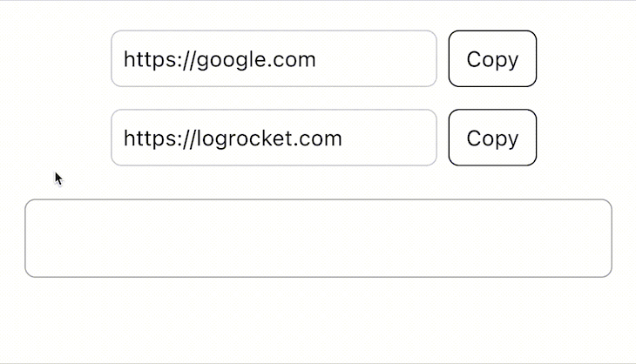This screenshot has height=364, width=636.
Task: Place cursor in the second URL field
Action: (x=274, y=138)
